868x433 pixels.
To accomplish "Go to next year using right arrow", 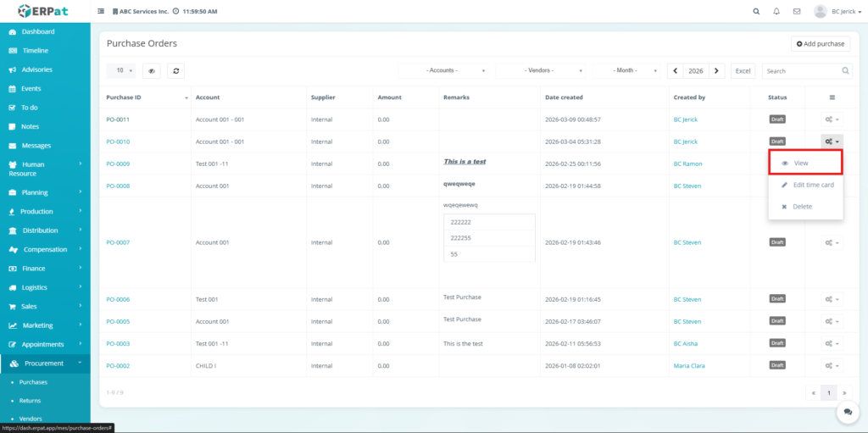I will tap(717, 71).
